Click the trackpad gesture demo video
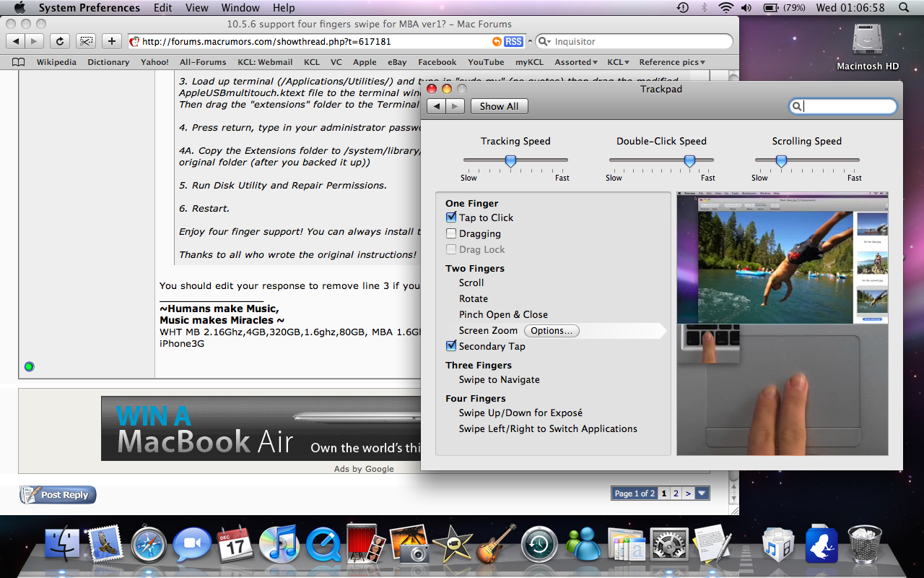This screenshot has width=924, height=578. 782,323
